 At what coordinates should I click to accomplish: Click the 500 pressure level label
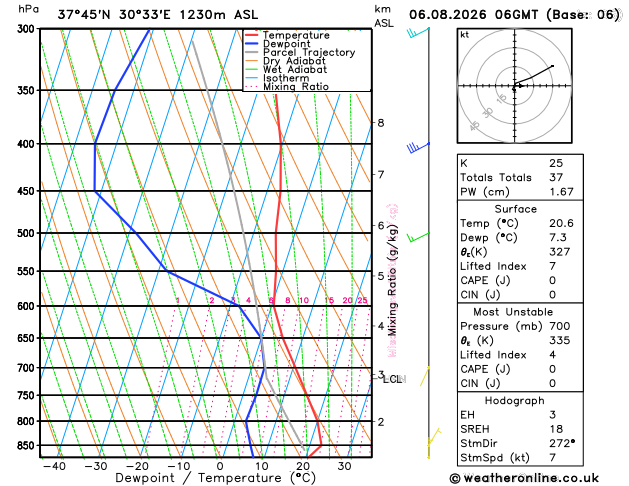pyautogui.click(x=26, y=233)
